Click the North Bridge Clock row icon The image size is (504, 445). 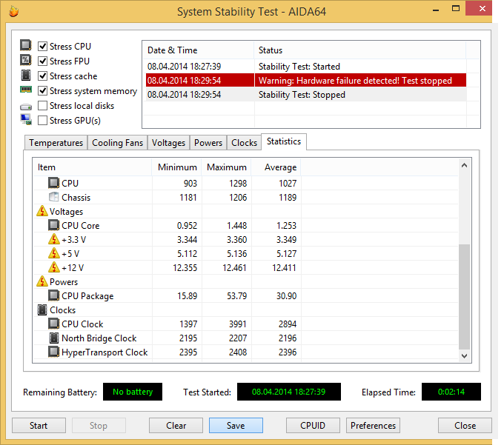[53, 338]
